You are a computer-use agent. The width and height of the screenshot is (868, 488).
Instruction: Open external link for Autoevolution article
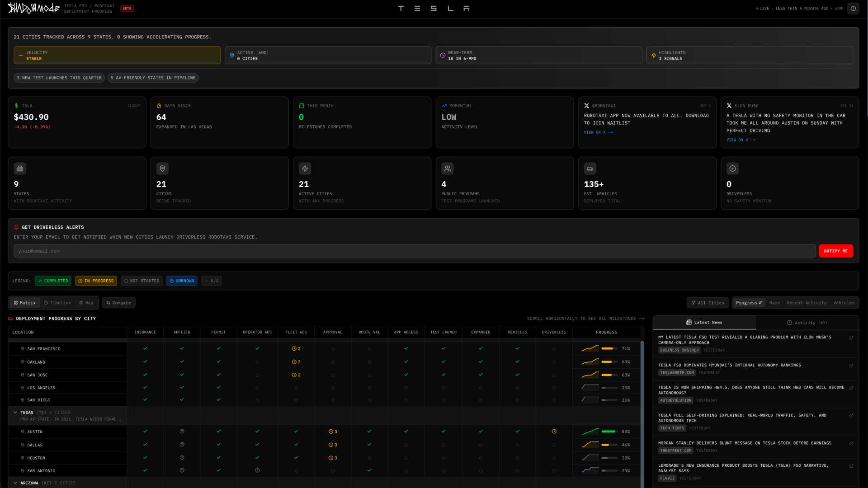pyautogui.click(x=851, y=388)
